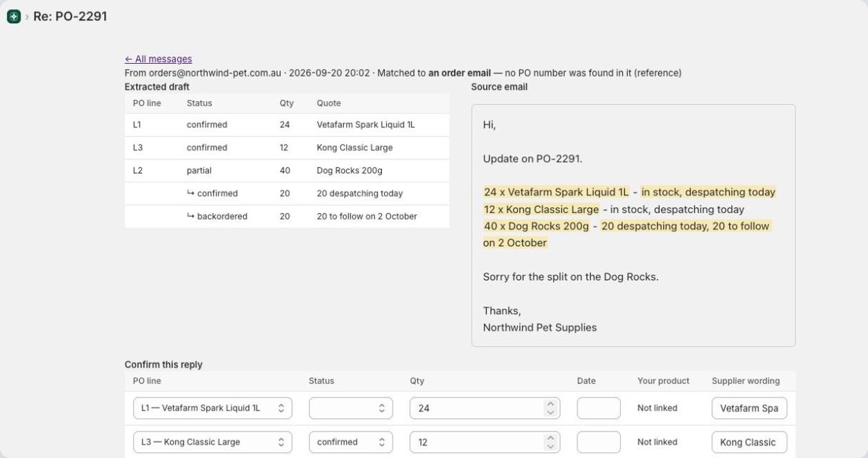
Task: Open the Status dropdown set to confirmed
Action: (x=351, y=442)
